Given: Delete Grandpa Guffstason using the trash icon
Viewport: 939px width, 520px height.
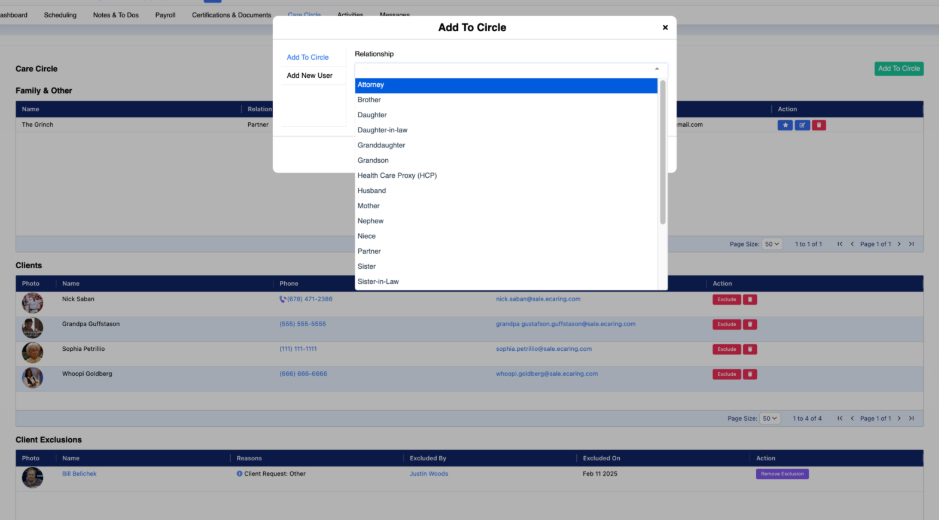Looking at the screenshot, I should (x=750, y=324).
